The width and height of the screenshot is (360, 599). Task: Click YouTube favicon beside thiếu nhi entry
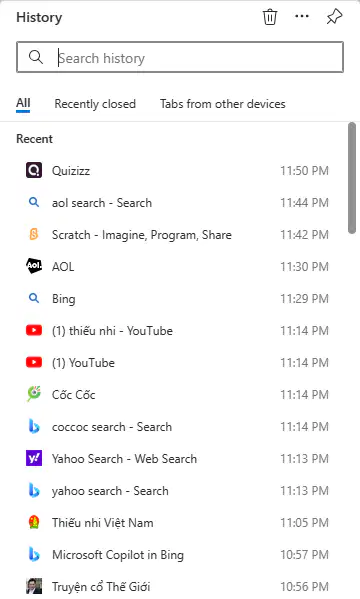(34, 330)
